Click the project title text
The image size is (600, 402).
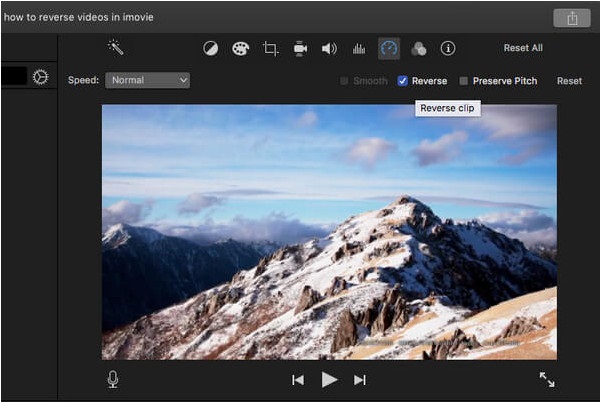tap(78, 17)
